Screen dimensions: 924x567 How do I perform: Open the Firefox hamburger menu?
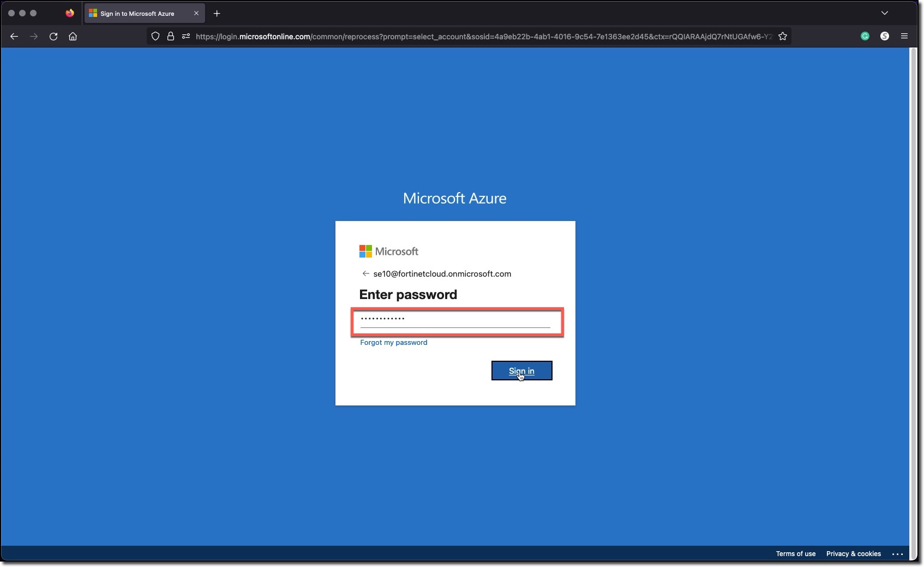(x=904, y=37)
